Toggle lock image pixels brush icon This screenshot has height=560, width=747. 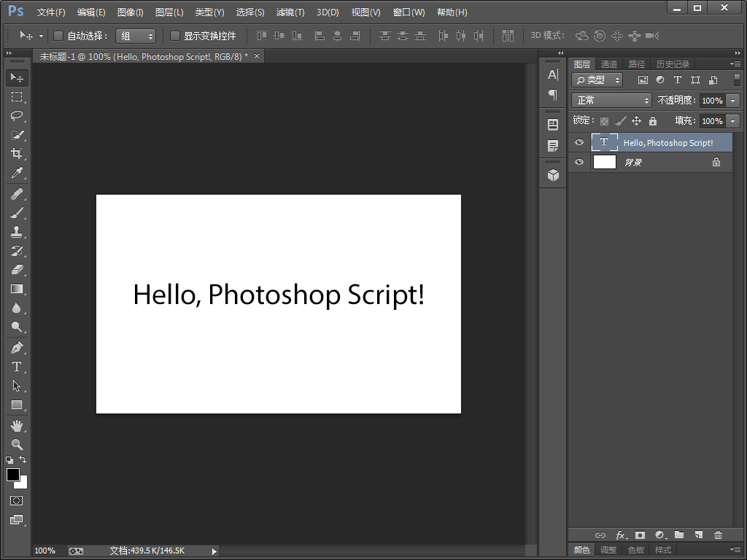[x=620, y=121]
